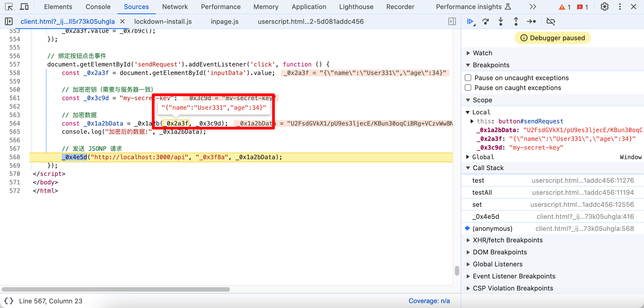This screenshot has width=644, height=308.
Task: Select the set call stack frame
Action: point(553,205)
